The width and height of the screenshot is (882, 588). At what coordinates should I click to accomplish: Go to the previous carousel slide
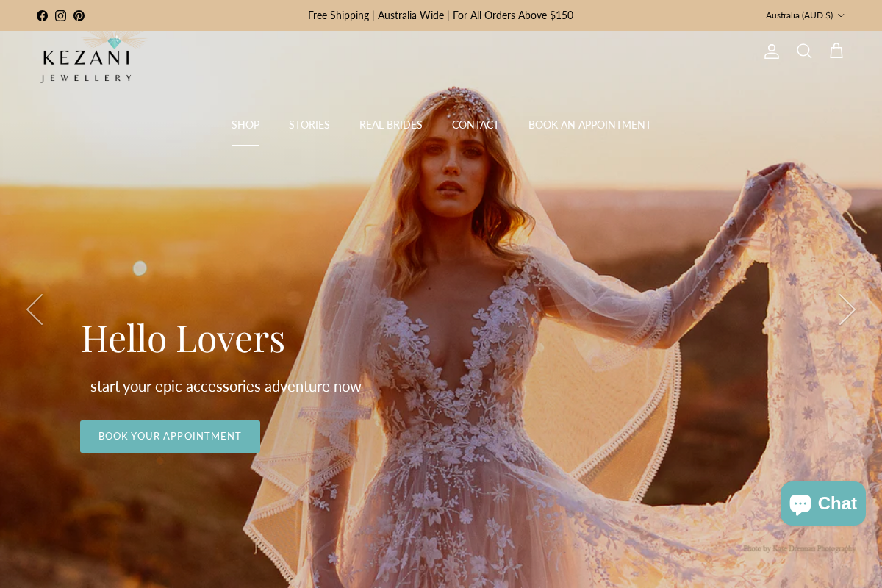pyautogui.click(x=35, y=309)
